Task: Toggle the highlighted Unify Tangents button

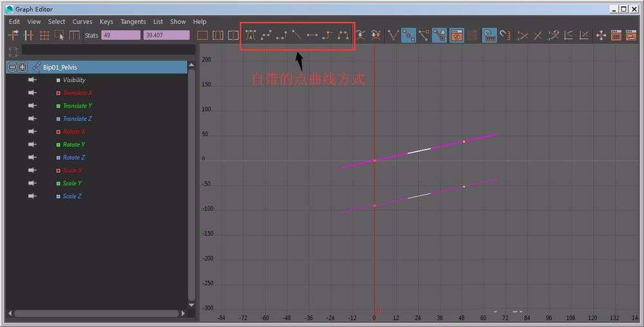Action: 408,35
